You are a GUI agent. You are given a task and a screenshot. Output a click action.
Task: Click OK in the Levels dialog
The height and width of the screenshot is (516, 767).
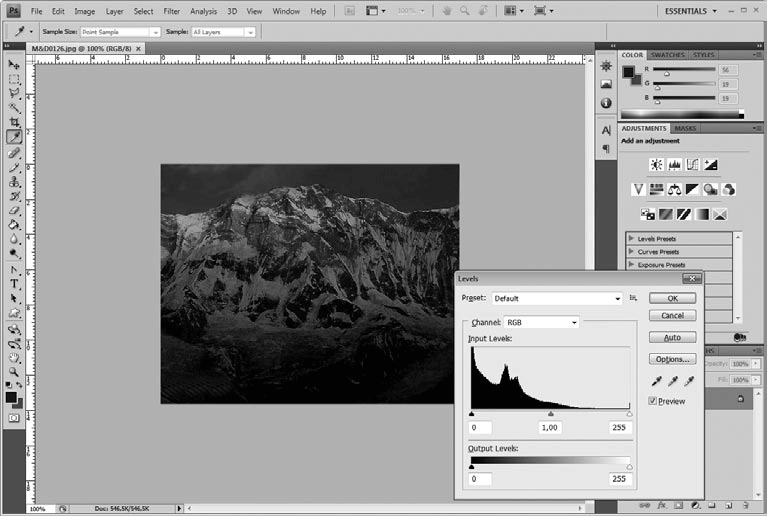coord(672,298)
